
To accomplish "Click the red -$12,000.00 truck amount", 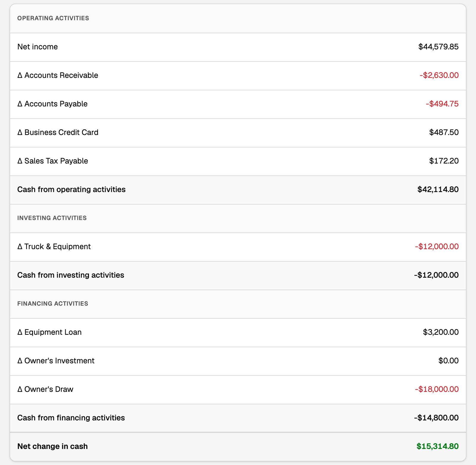I will (437, 246).
